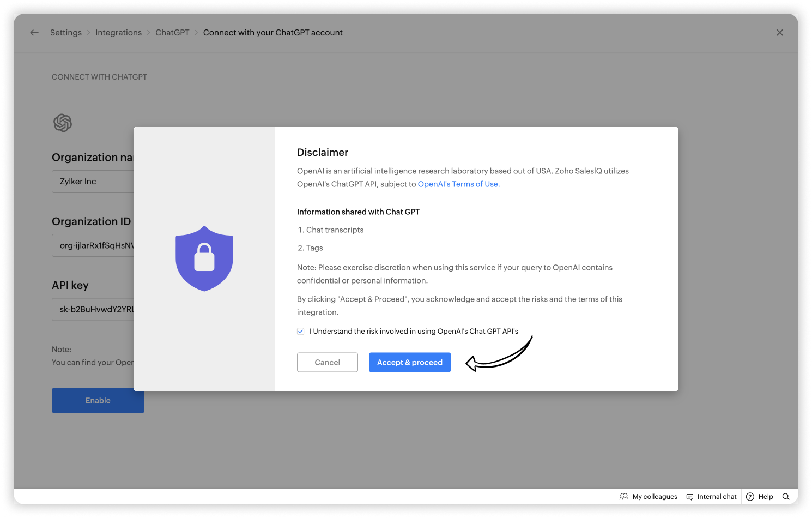Go to Settings breadcrumb
Viewport: 812px width, 518px height.
pos(66,33)
